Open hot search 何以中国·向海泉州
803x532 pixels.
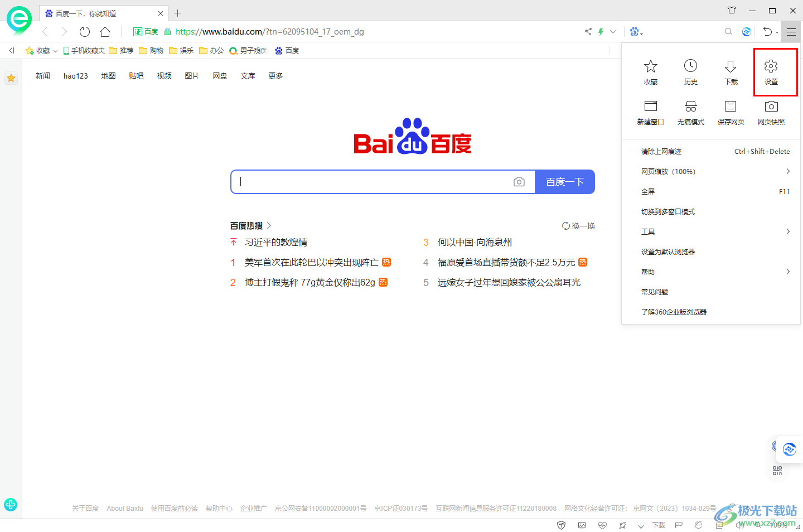coord(475,243)
